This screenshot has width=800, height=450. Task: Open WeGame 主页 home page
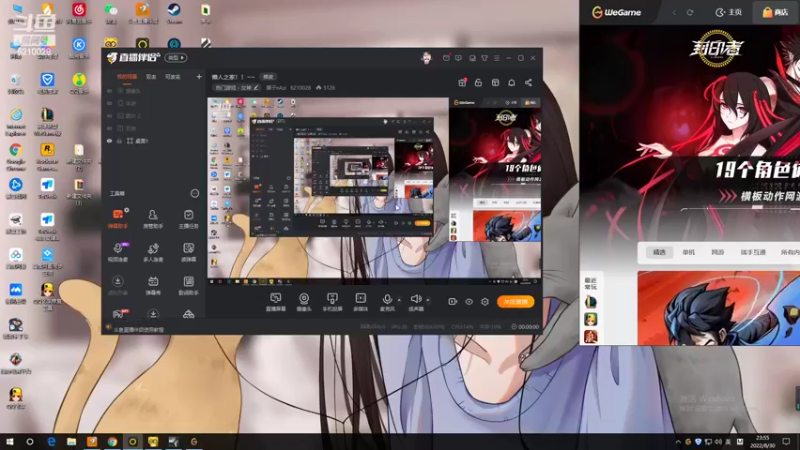coord(729,12)
